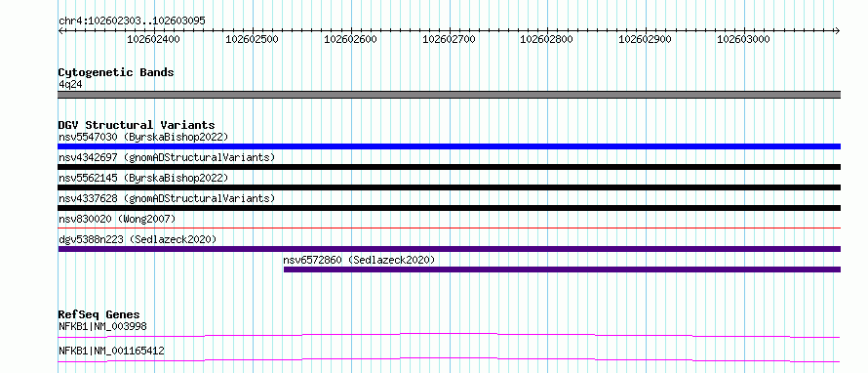
Task: Open nsv5562145 (ByrskaBishop2022) label
Action: pos(143,178)
